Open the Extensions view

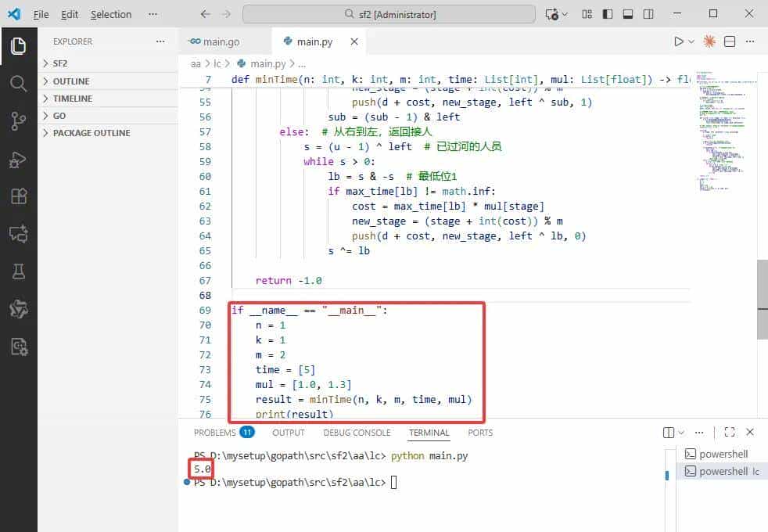point(18,196)
